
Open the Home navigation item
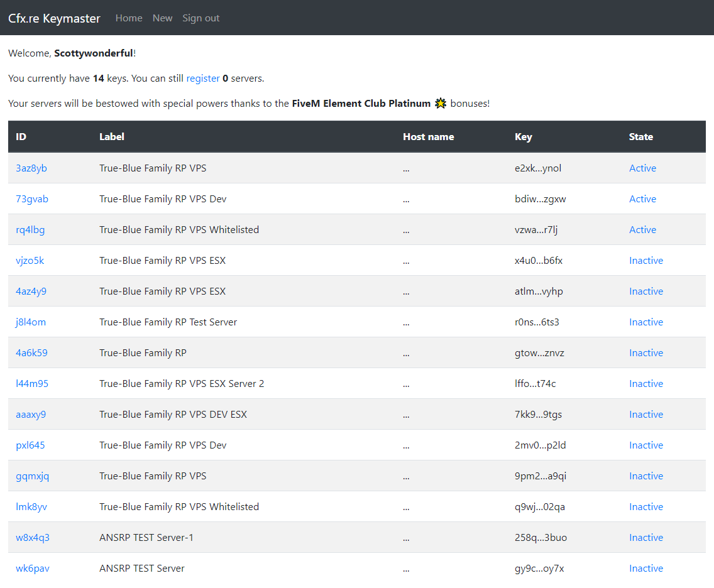129,18
